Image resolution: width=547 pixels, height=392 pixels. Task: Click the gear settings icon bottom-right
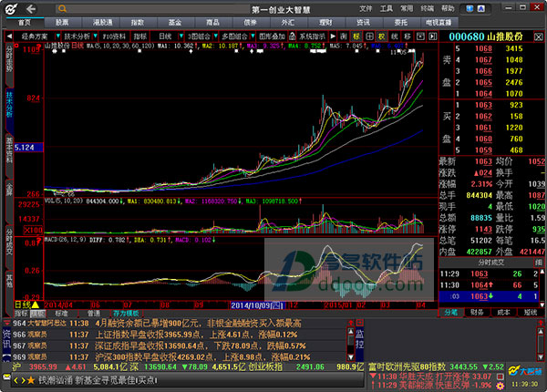point(501,386)
